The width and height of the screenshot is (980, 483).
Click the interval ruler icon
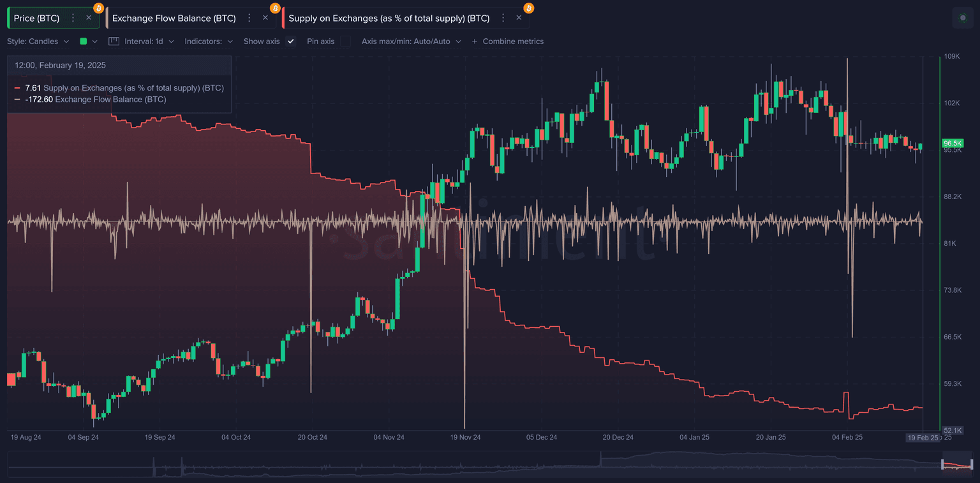point(114,41)
